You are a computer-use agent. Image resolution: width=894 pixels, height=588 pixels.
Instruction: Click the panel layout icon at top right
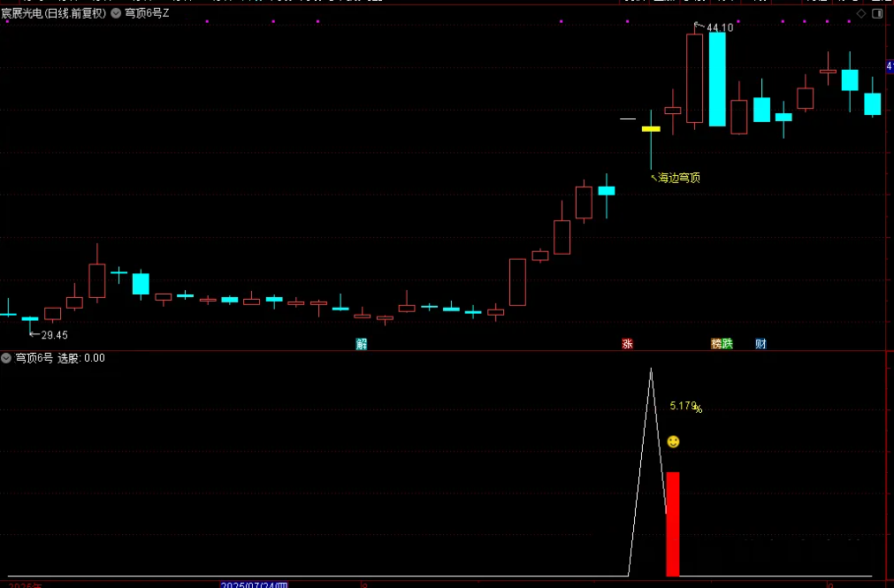coord(877,13)
